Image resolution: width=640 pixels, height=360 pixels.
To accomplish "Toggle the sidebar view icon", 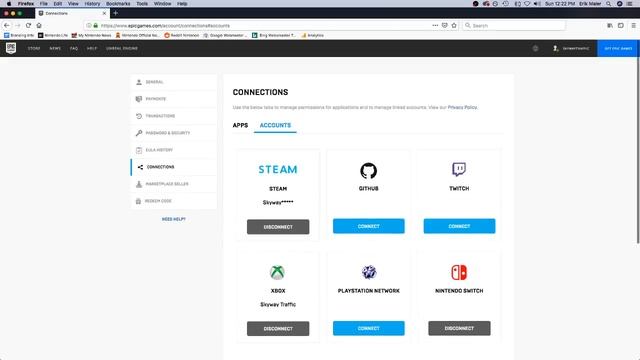I will pos(621,25).
